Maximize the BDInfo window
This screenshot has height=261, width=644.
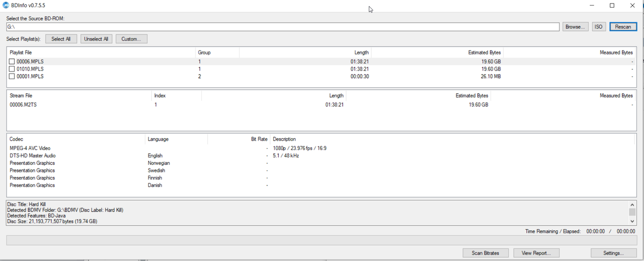[x=612, y=6]
